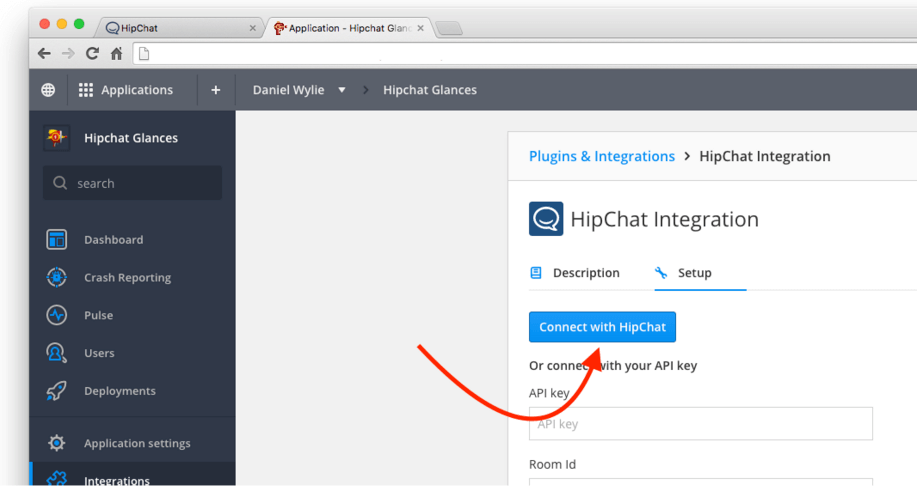The image size is (917, 486).
Task: Click the Dashboard icon
Action: (57, 240)
